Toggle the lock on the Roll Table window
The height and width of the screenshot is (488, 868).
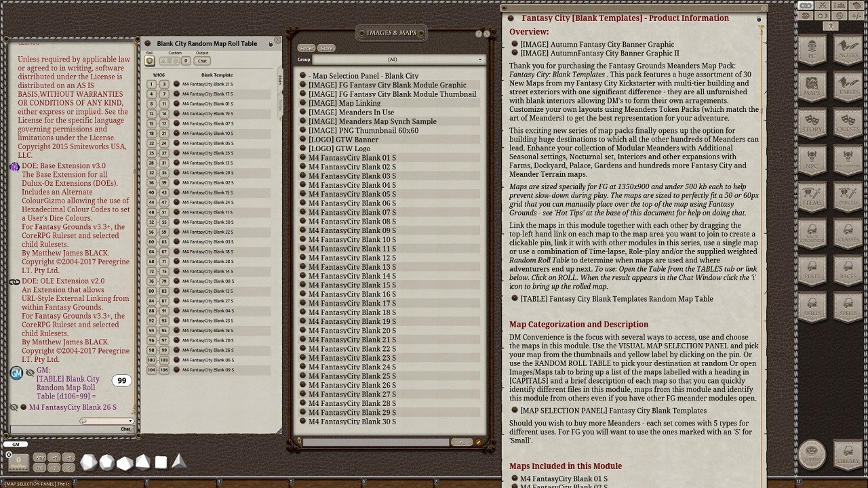271,44
